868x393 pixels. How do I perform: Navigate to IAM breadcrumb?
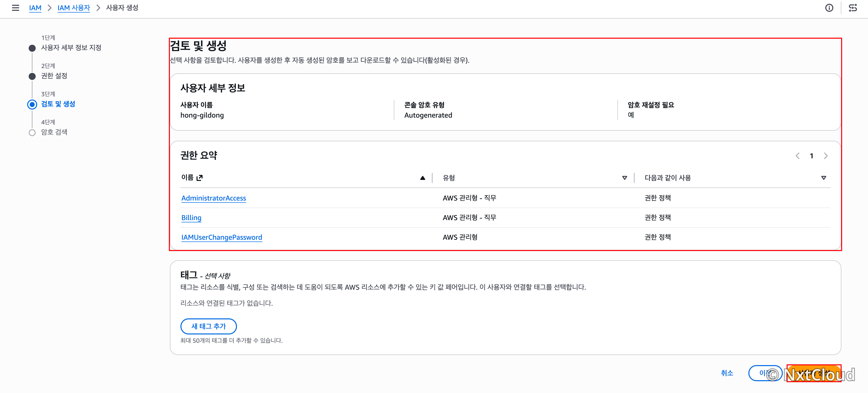point(35,8)
